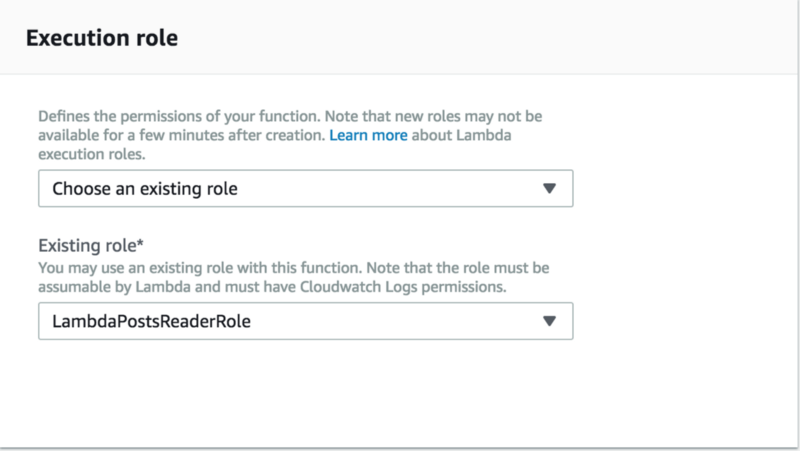The height and width of the screenshot is (451, 800).
Task: Open the "Choose an existing role" dropdown
Action: (x=306, y=188)
